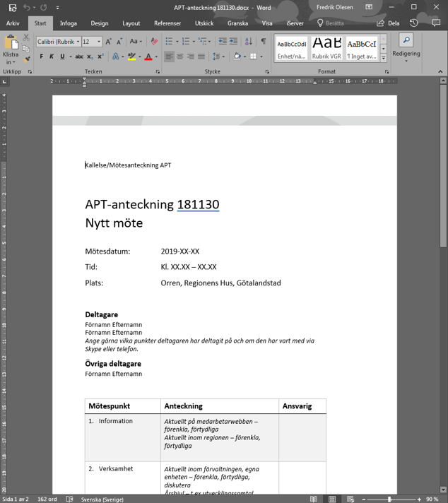This screenshot has height=503, width=448.
Task: Click the center align icon
Action: pos(180,57)
